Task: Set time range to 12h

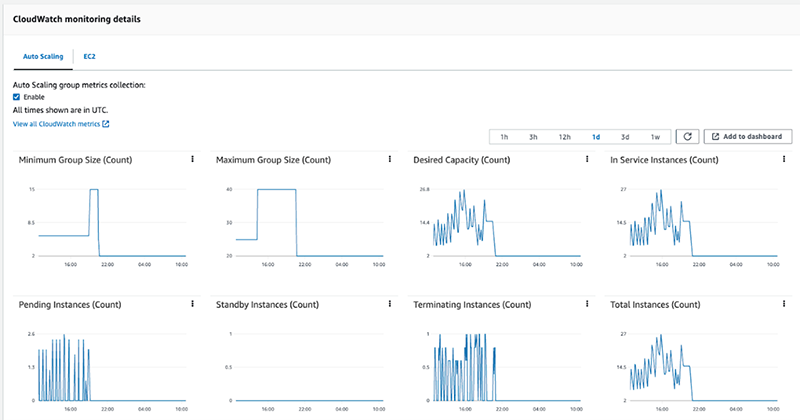Action: pyautogui.click(x=564, y=137)
